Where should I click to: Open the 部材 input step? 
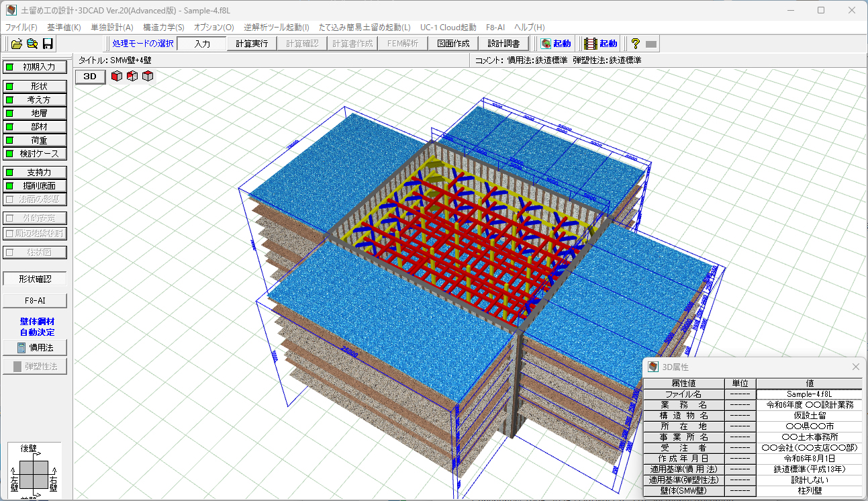[35, 127]
